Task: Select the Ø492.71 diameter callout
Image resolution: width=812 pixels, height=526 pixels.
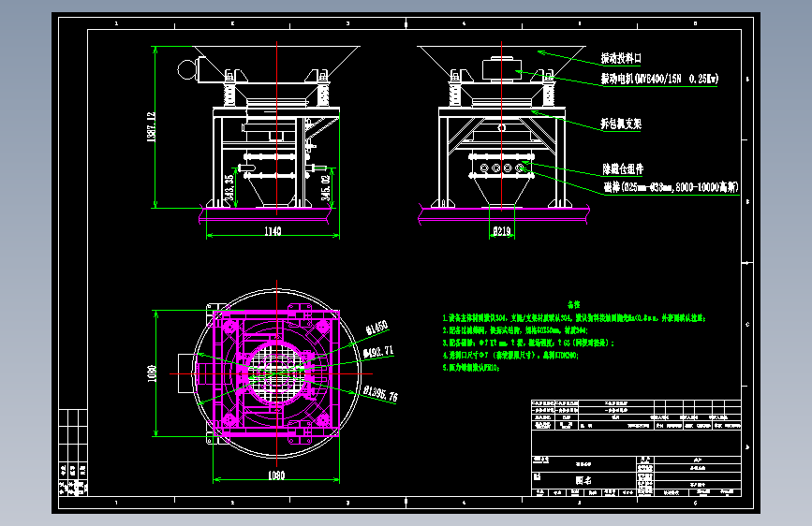Action: (378, 352)
